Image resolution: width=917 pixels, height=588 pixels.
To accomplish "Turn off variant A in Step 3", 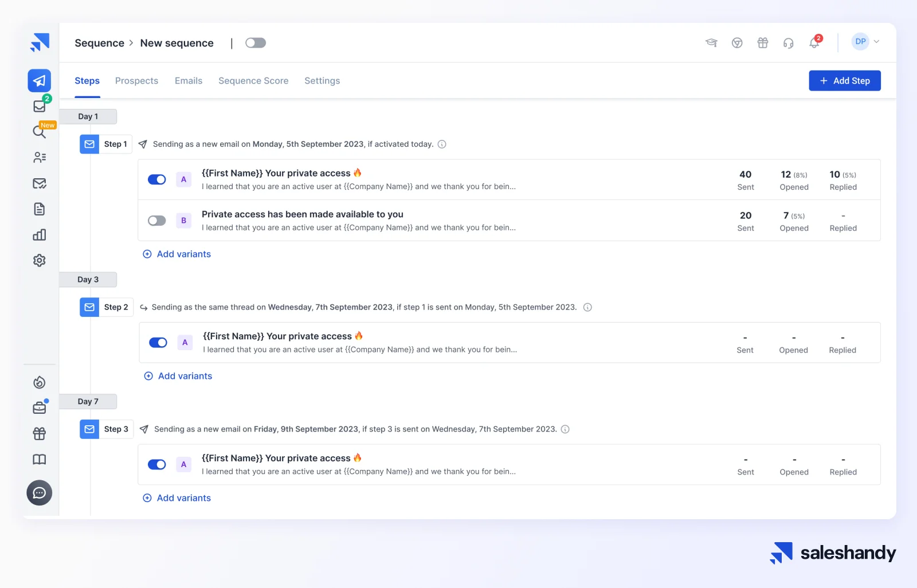I will (x=156, y=465).
